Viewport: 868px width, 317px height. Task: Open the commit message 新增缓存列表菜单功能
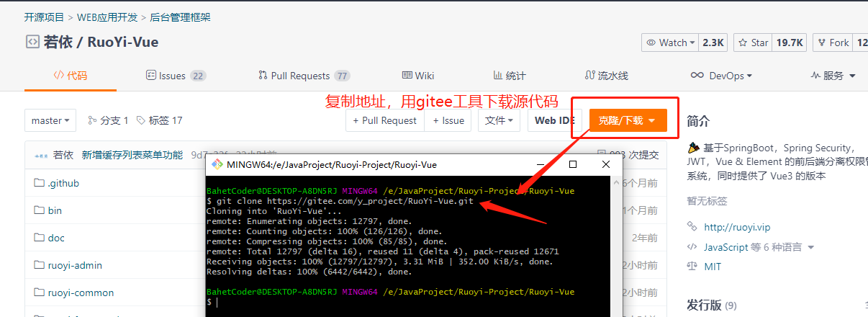pyautogui.click(x=132, y=155)
